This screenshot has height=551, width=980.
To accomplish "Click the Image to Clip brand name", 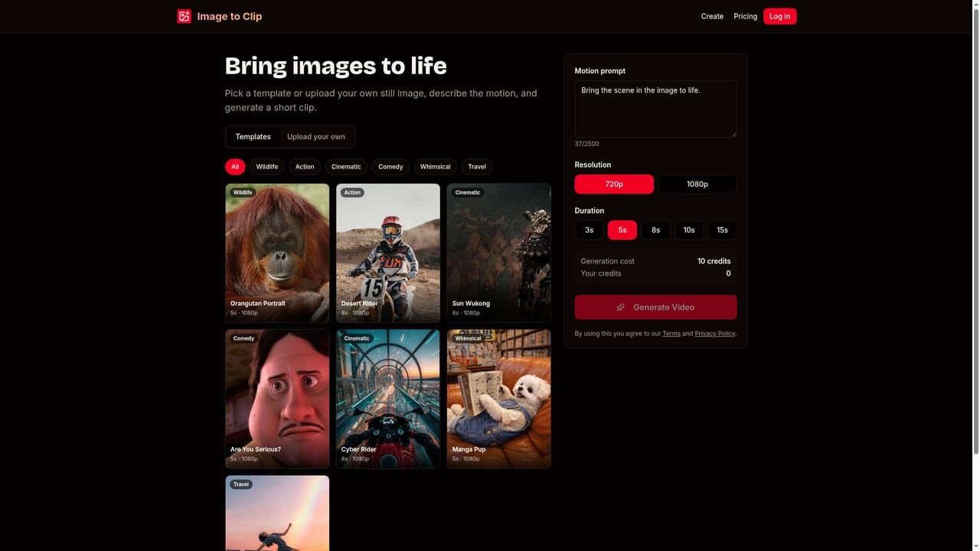I will [230, 16].
